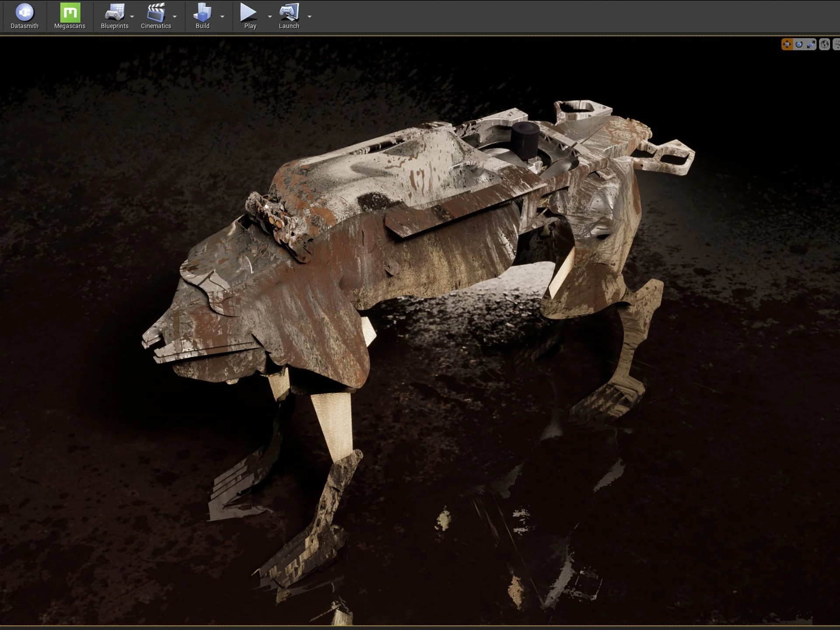Open the Megascans plugin

tap(70, 16)
